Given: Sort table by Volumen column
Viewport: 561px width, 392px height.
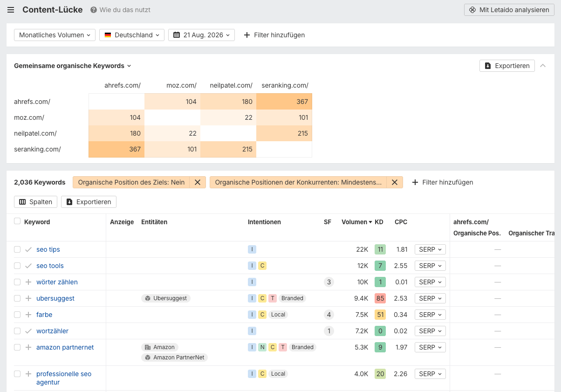Looking at the screenshot, I should click(356, 222).
